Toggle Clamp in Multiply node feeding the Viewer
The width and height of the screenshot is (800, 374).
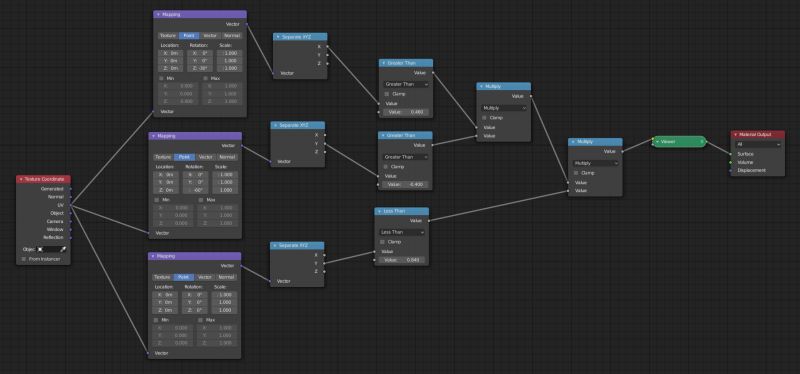pos(577,173)
